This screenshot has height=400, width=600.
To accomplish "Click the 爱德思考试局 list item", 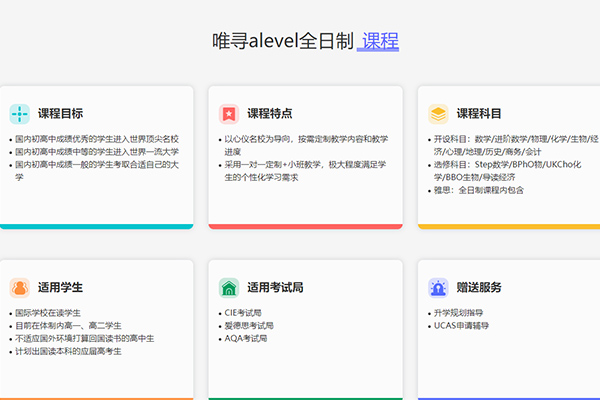I will click(249, 326).
